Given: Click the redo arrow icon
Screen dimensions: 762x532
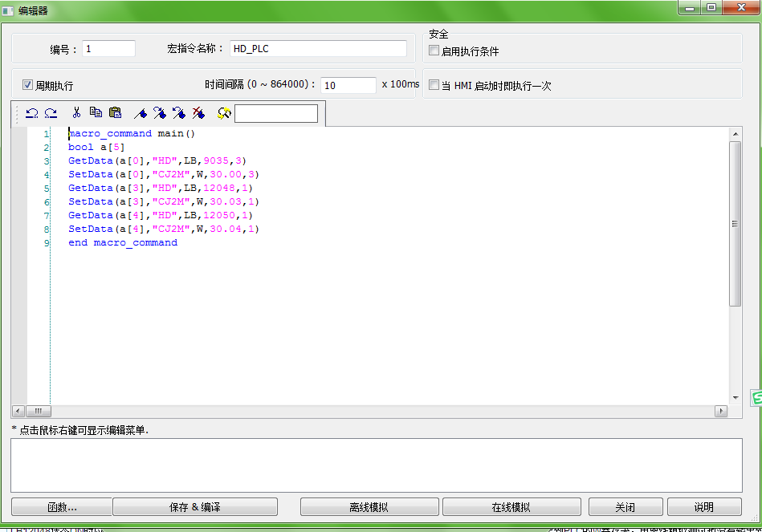Looking at the screenshot, I should (51, 114).
